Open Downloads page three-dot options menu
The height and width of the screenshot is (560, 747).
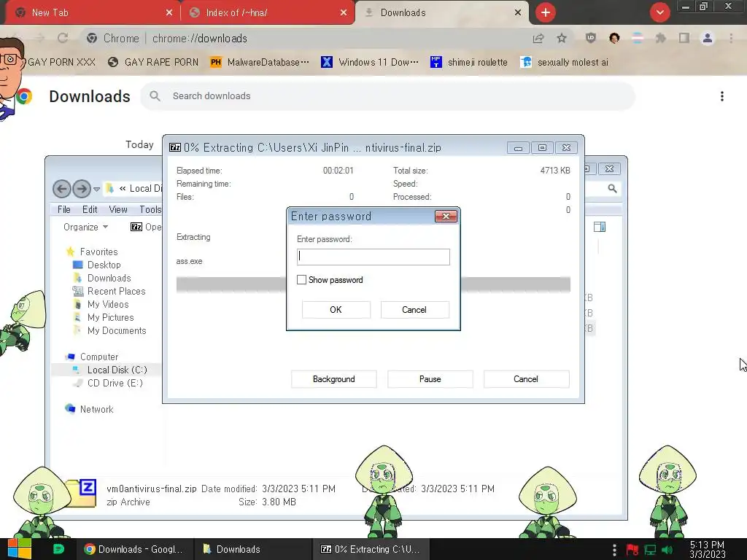coord(722,96)
